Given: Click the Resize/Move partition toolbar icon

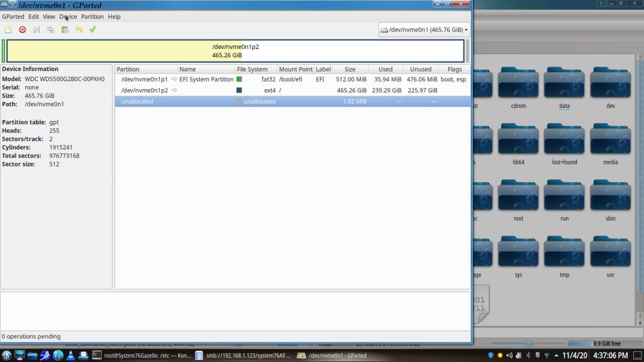Looking at the screenshot, I should [36, 30].
